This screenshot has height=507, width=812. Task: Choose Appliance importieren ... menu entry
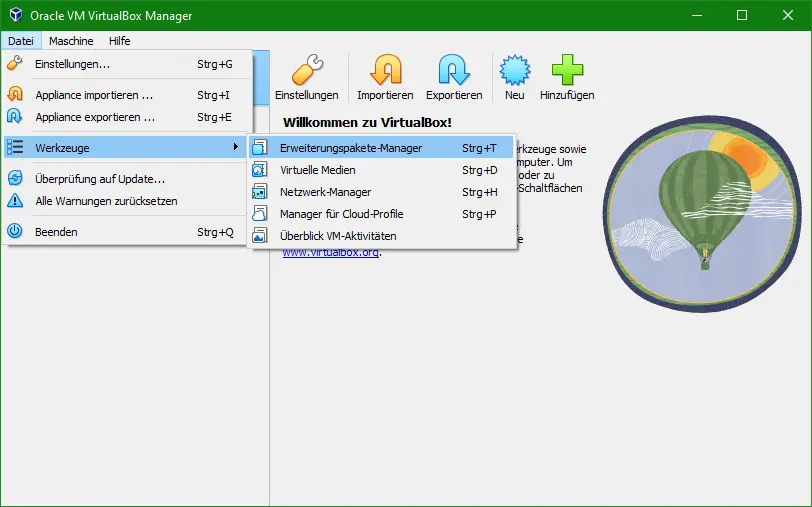[94, 95]
